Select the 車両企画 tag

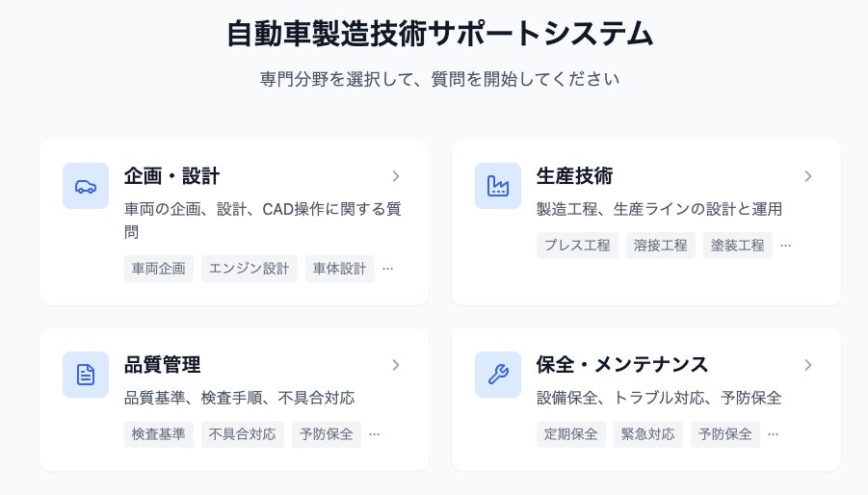(x=159, y=269)
